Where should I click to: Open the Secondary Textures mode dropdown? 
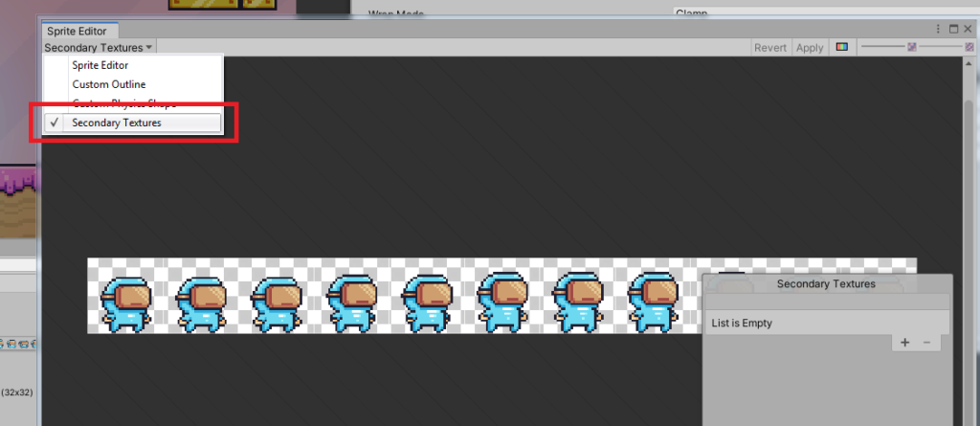[99, 48]
